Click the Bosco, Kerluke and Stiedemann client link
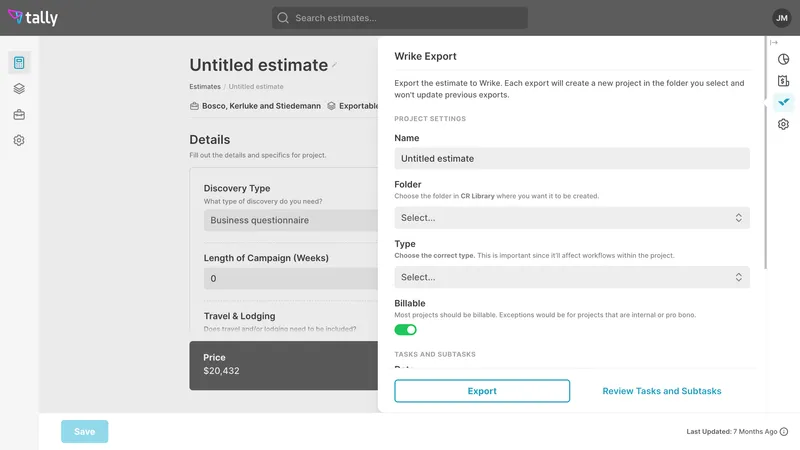The height and width of the screenshot is (450, 800). click(x=261, y=106)
